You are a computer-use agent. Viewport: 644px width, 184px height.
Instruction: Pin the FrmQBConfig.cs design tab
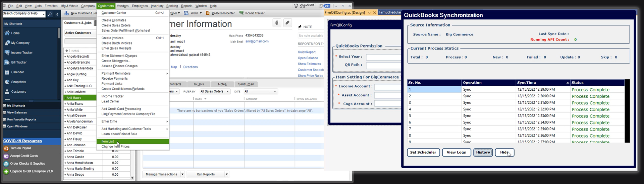tap(369, 13)
